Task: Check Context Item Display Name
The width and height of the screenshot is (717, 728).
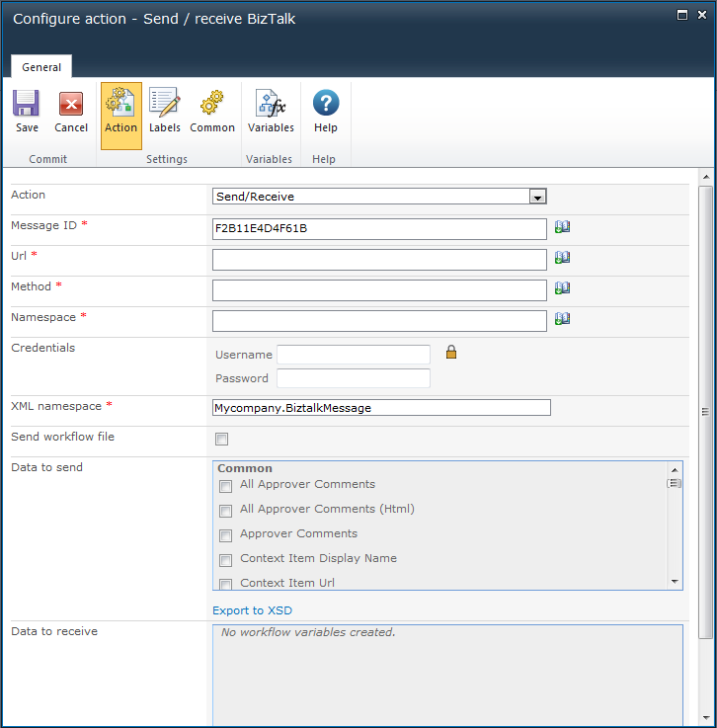Action: click(x=225, y=560)
